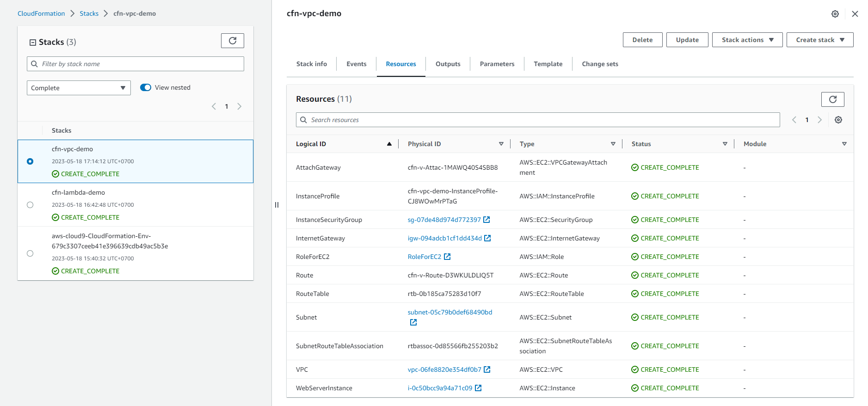Select the aws-cloud9 stack radio button

coord(30,253)
